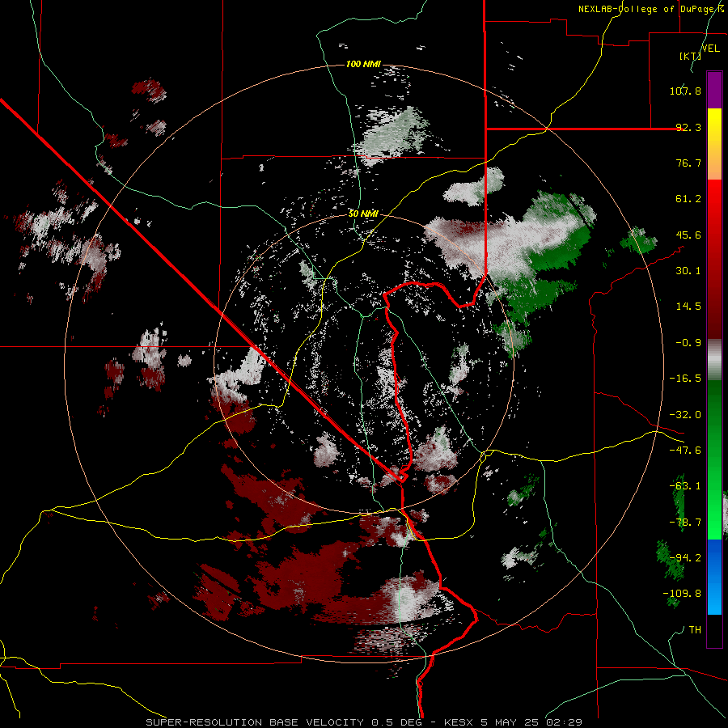Click the 45.6 velocity legend value

[688, 235]
